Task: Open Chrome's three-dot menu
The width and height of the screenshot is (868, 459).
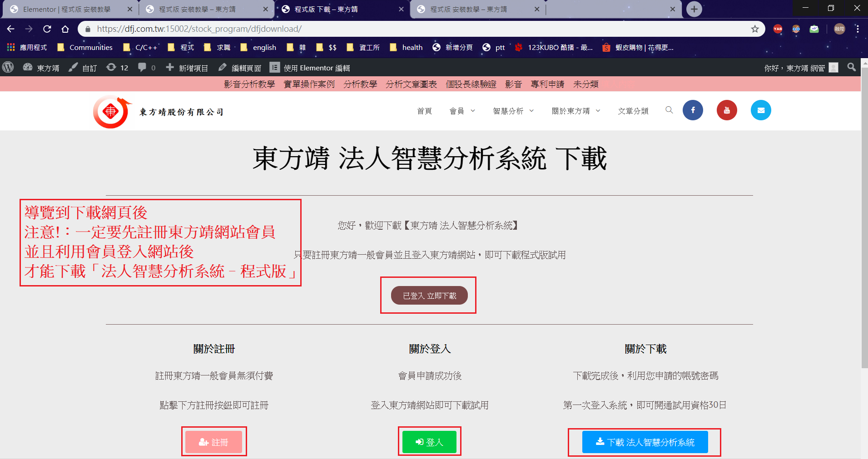Action: coord(858,29)
